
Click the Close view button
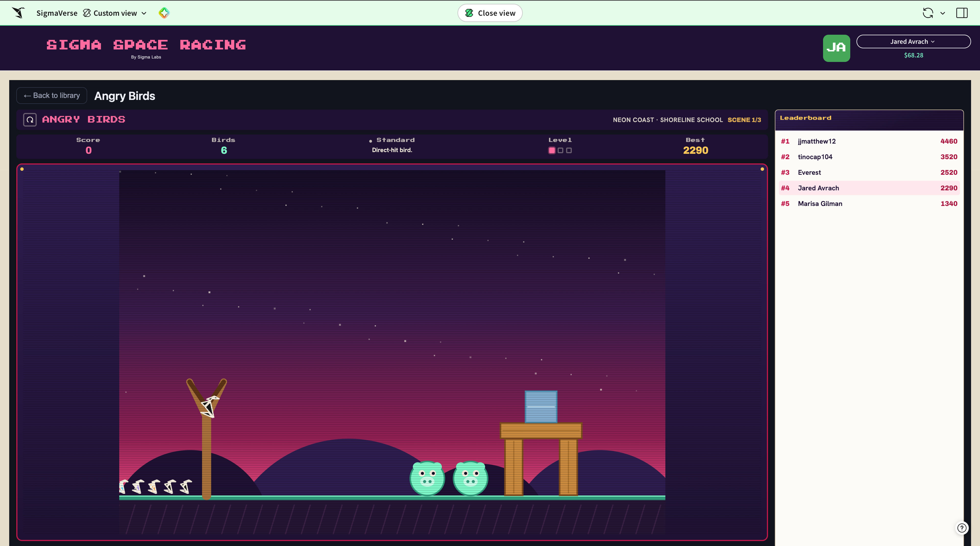pyautogui.click(x=490, y=13)
